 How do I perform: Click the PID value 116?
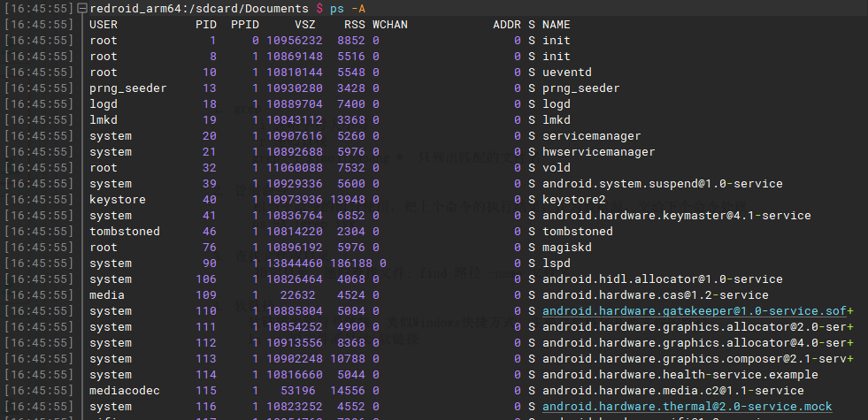(206, 407)
